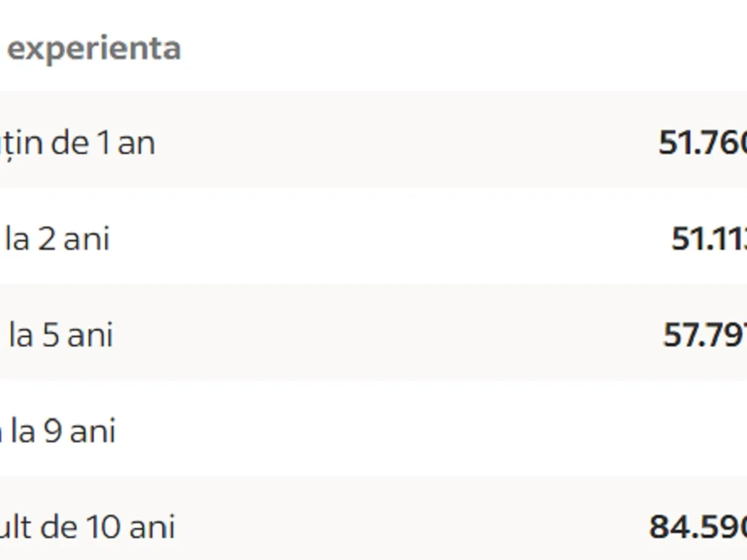Click the 57.79 value in third row
The height and width of the screenshot is (560, 747).
(x=705, y=335)
